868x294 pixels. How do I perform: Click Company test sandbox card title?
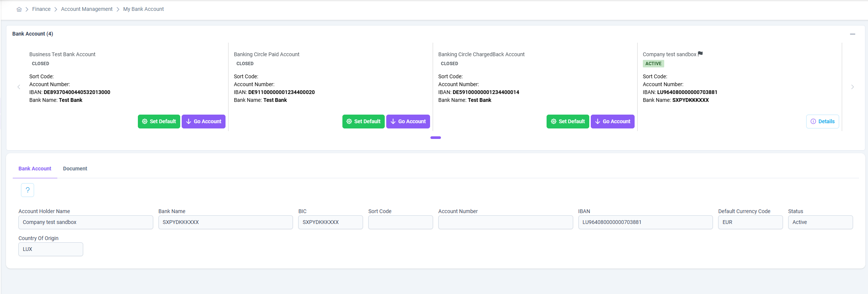[x=669, y=54]
